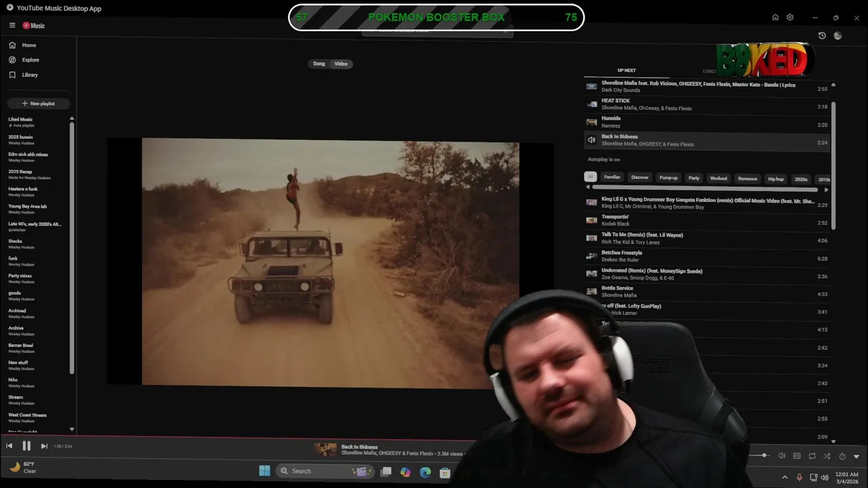
Task: Create a New playlist
Action: [38, 104]
